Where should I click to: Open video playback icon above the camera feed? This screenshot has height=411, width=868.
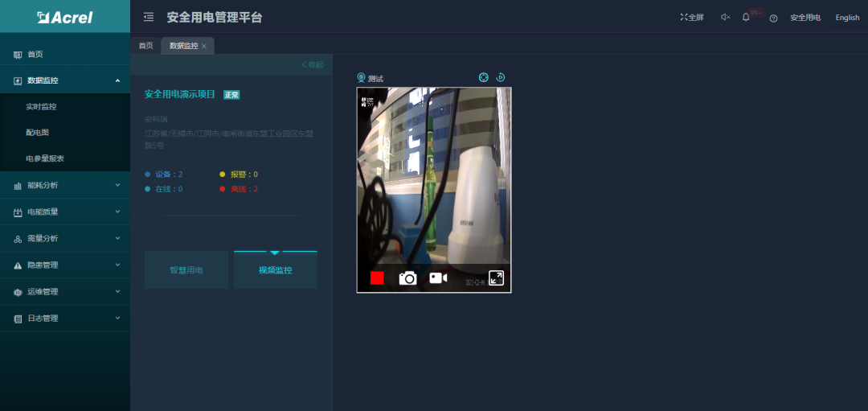point(500,77)
